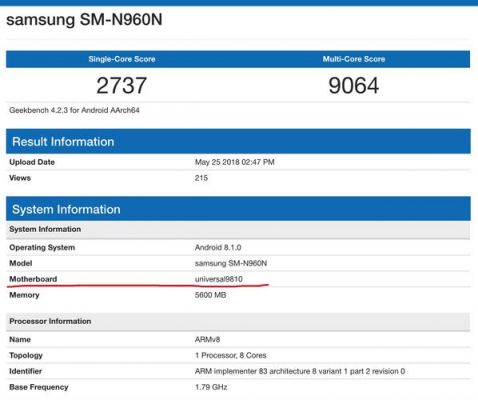Screen dimensions: 478x400
Task: Click the samsung SM-N960N page title
Action: 84,20
